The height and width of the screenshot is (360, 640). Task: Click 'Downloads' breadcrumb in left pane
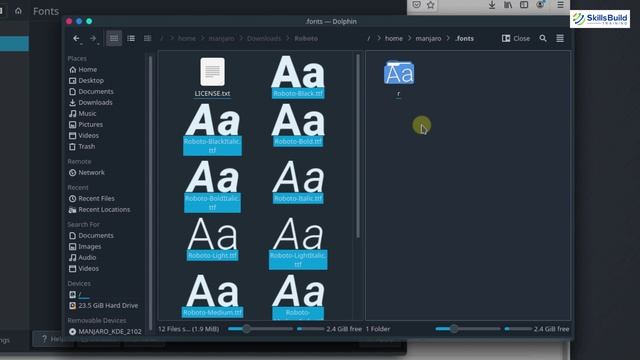(x=264, y=38)
